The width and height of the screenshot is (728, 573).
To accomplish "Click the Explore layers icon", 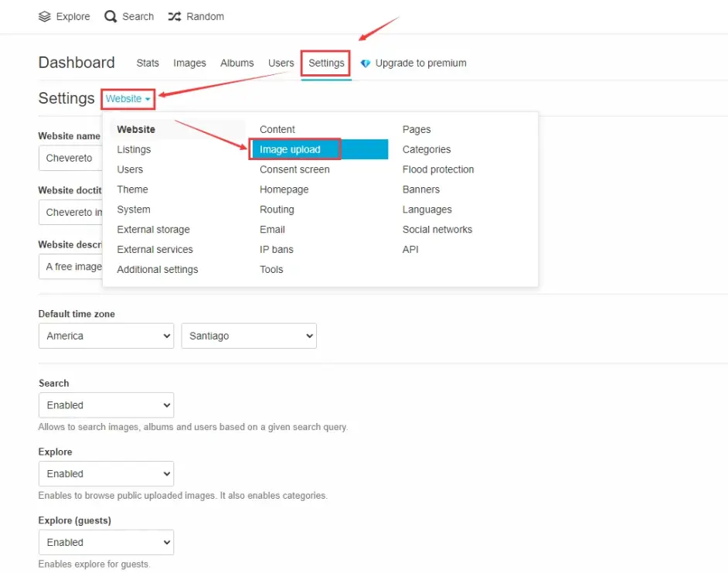I will coord(45,16).
